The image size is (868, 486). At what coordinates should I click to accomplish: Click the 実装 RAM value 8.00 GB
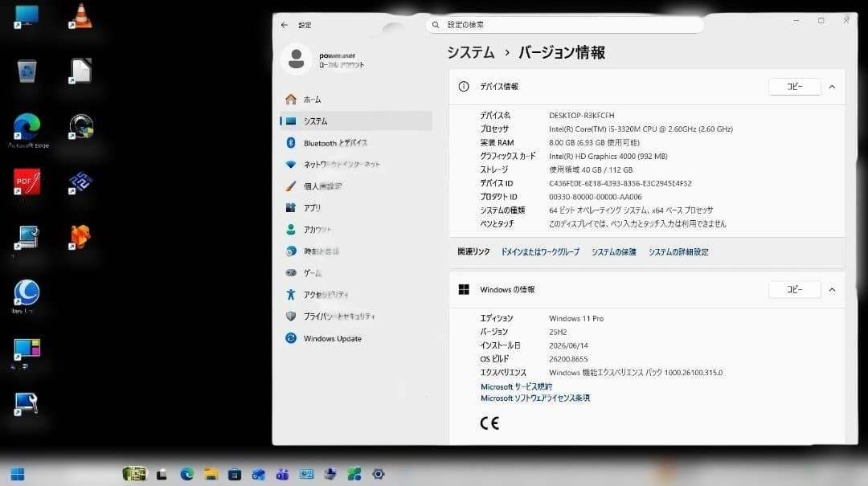tap(594, 143)
